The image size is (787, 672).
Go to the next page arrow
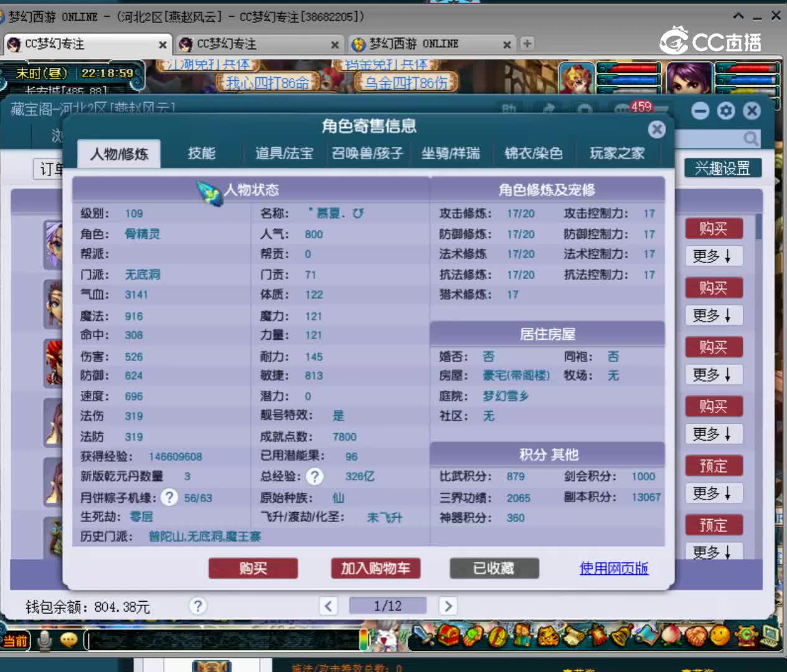448,605
